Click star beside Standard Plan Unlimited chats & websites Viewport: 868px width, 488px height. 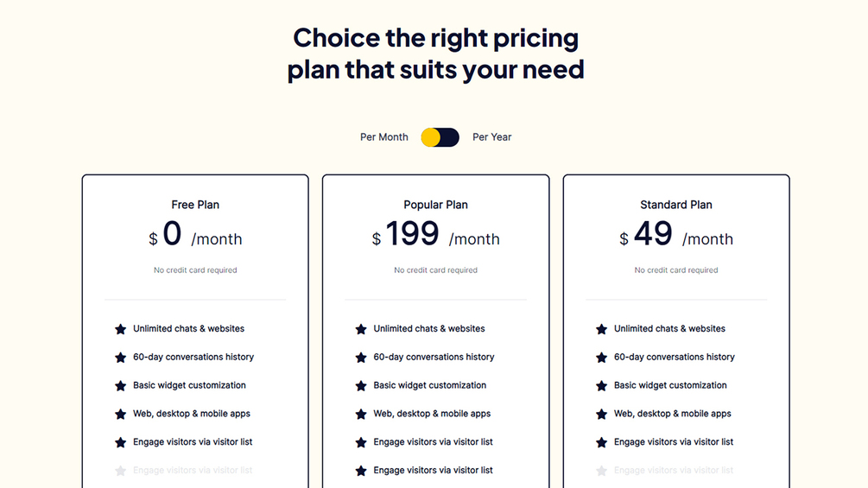point(601,329)
